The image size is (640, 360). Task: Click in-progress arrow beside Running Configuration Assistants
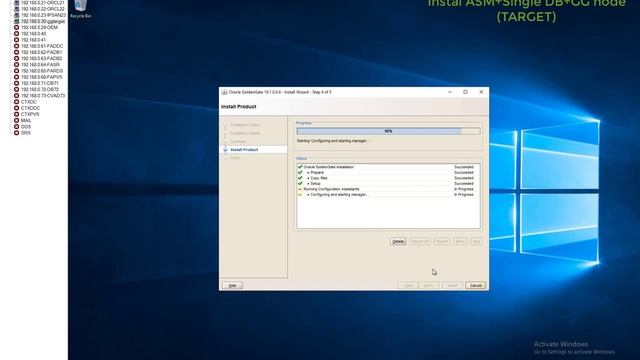coord(300,189)
